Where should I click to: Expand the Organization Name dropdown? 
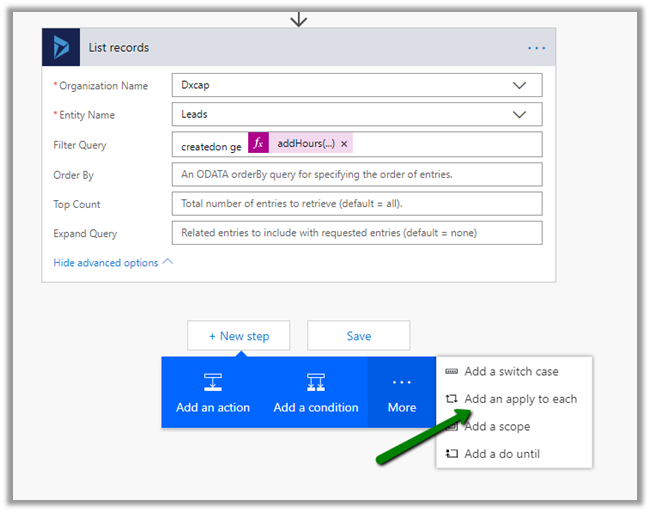point(519,86)
